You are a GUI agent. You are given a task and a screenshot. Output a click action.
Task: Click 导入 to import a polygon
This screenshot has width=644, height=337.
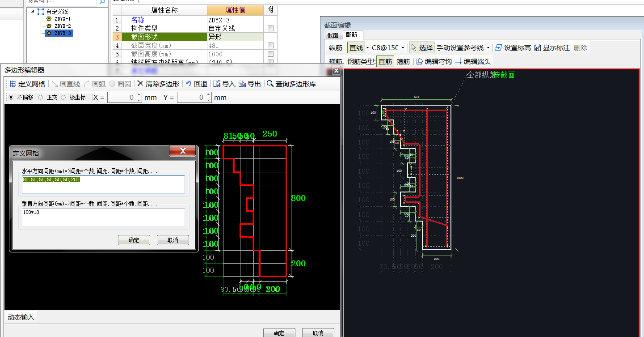point(224,84)
